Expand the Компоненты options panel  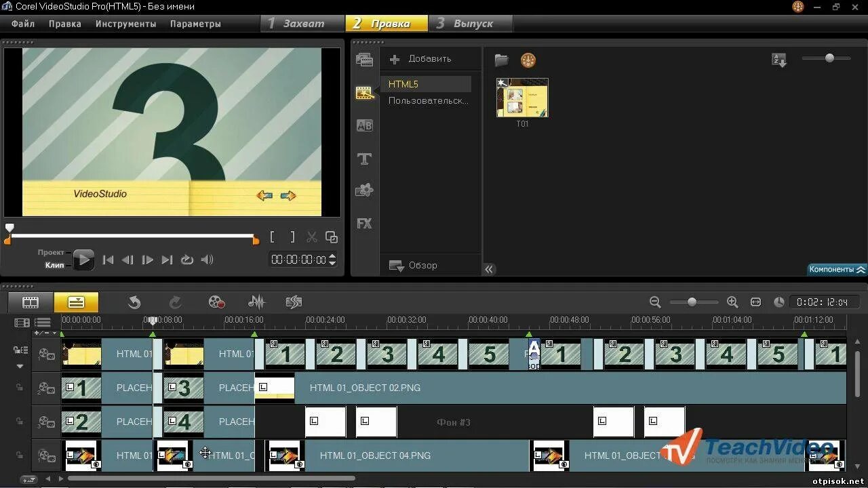tap(837, 269)
